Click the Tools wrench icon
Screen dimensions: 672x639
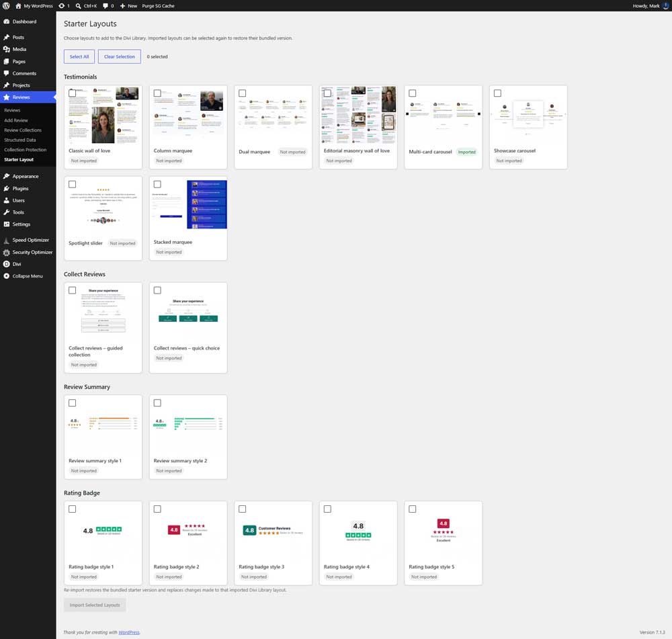7,212
